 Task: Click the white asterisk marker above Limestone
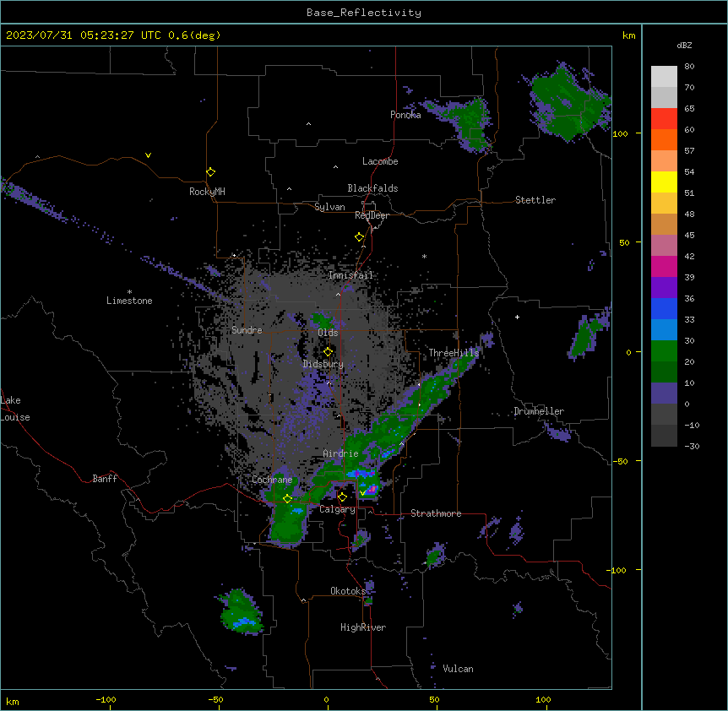(x=129, y=292)
